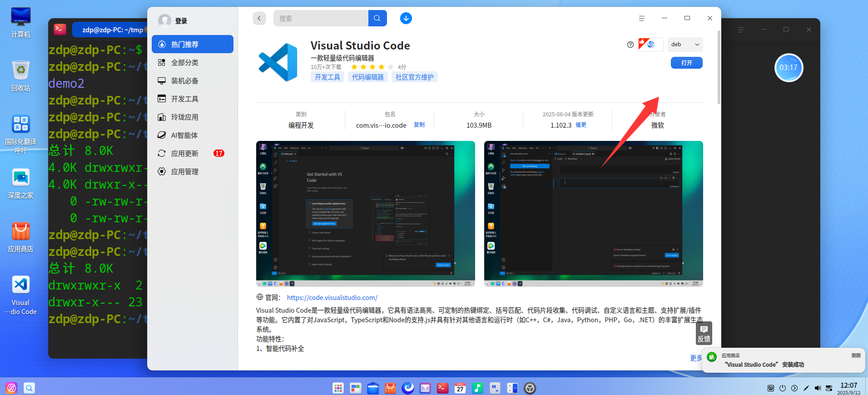Click the terminal window's red app icon

point(60,30)
